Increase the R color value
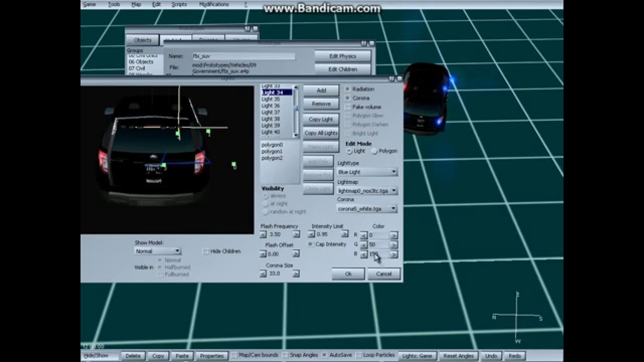Screen dimensions: 644x362 coord(394,235)
